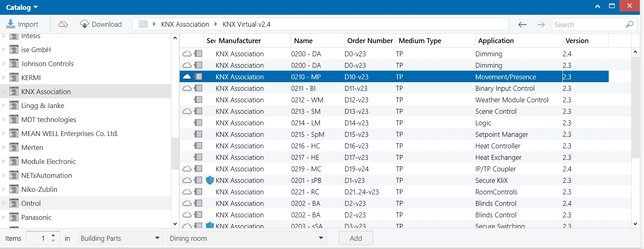The width and height of the screenshot is (644, 249).
Task: Expand the Lingg & Janke node
Action: [4, 106]
